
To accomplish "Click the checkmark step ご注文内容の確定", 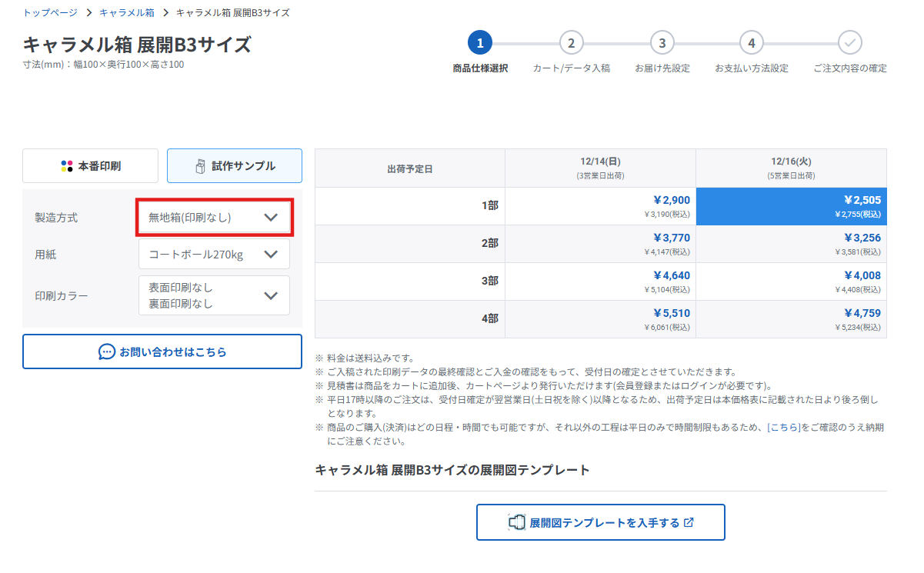I will 850,43.
